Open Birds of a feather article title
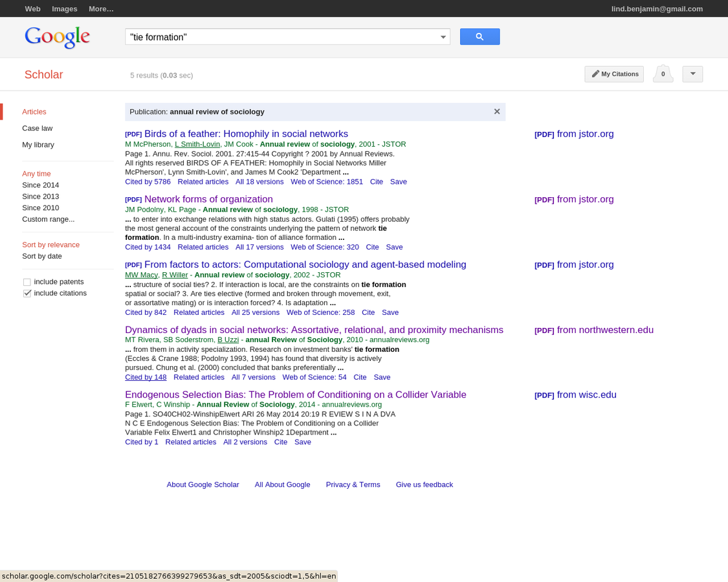 pyautogui.click(x=246, y=134)
